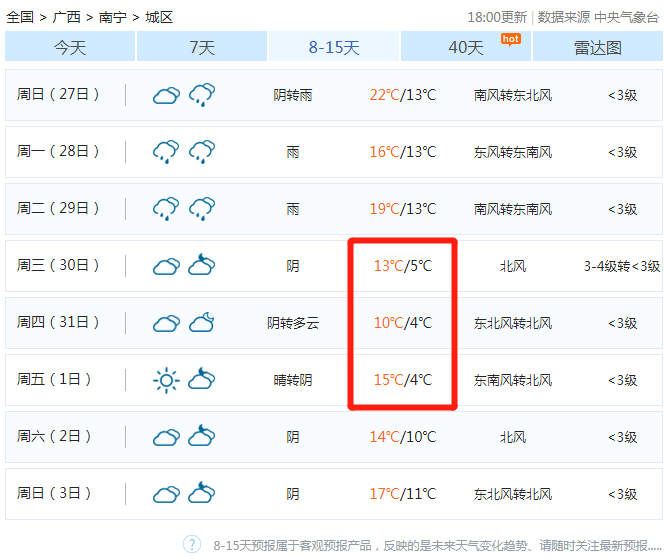Click the 东南风转北风 wind text

click(513, 380)
